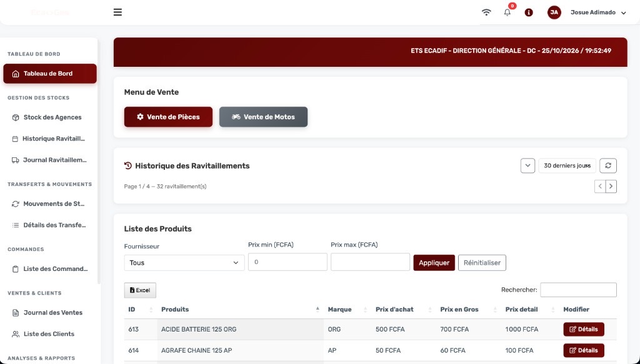640x364 pixels.
Task: Click the Réinitialiser button
Action: point(482,263)
